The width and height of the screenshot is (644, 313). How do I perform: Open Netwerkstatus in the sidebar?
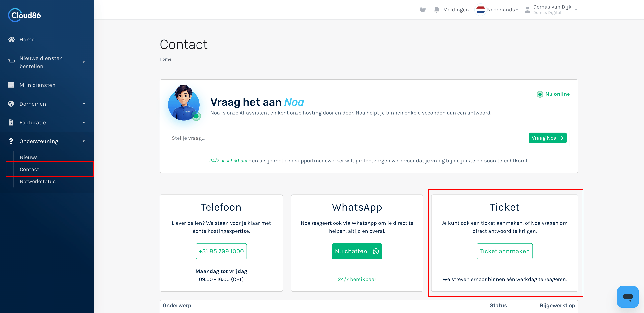(x=38, y=181)
